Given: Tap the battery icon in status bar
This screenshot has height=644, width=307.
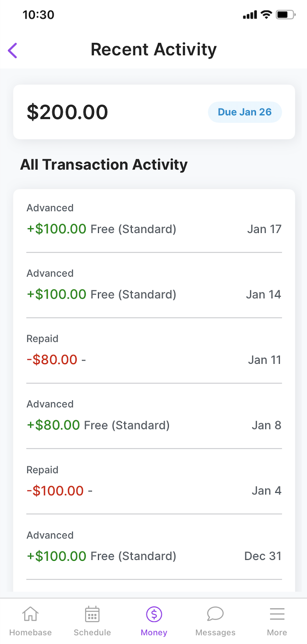Looking at the screenshot, I should click(x=285, y=14).
